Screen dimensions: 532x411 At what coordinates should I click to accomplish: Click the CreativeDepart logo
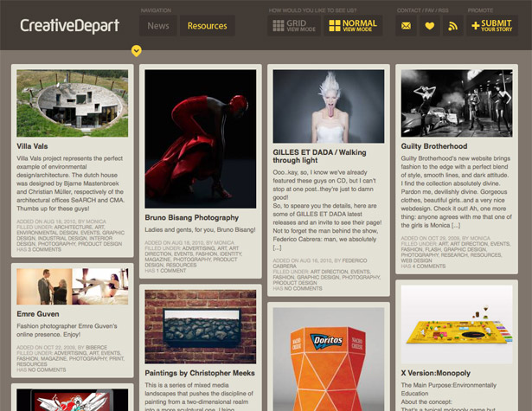[70, 26]
